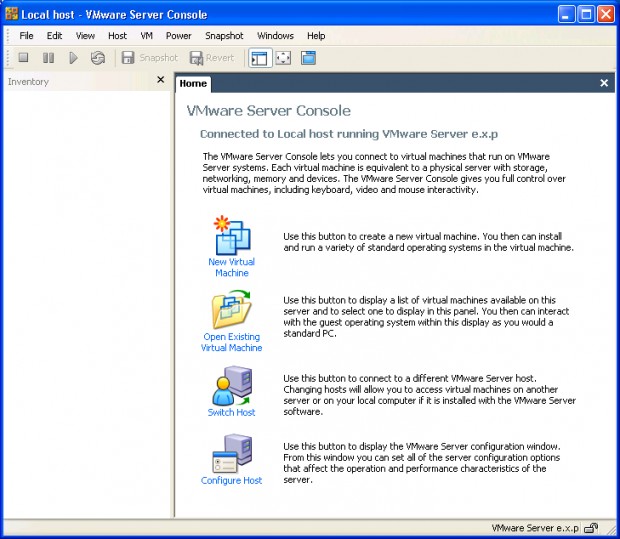The height and width of the screenshot is (539, 620).
Task: Click the VMware Server Console heading
Action: pyautogui.click(x=268, y=111)
